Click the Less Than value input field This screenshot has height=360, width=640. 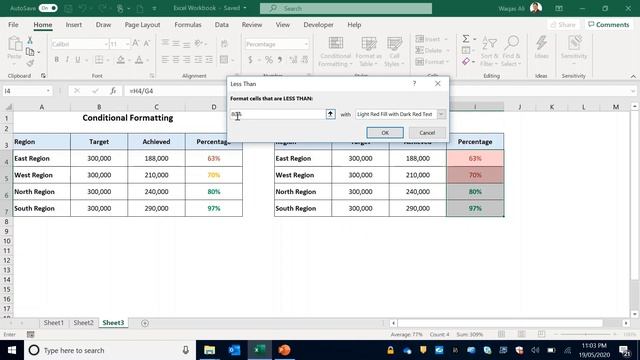coord(278,114)
